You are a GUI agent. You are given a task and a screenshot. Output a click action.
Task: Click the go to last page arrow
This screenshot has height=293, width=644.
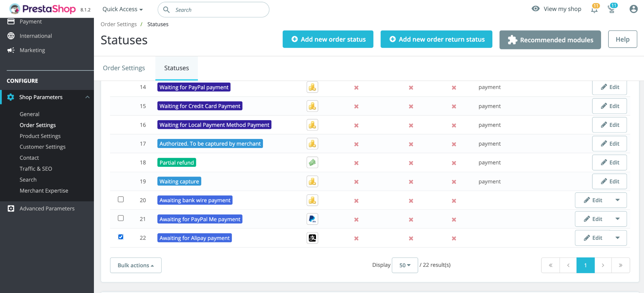point(621,265)
